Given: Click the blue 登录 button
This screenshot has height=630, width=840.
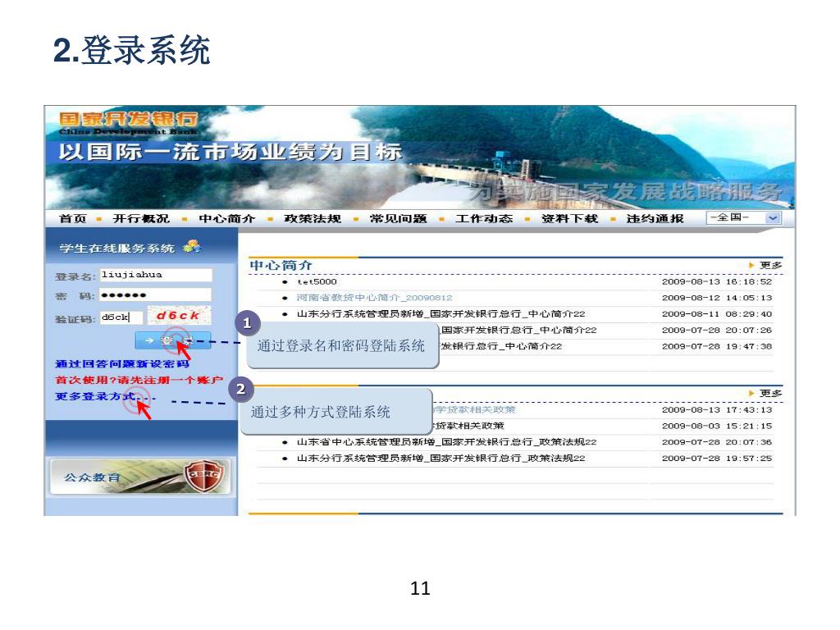Looking at the screenshot, I should (172, 340).
